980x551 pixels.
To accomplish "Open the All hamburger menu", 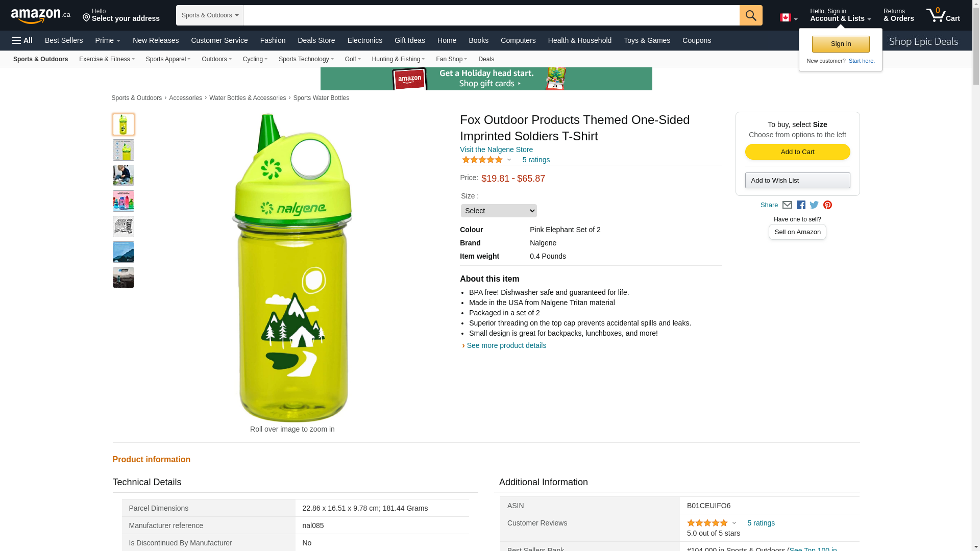I will pos(22,40).
